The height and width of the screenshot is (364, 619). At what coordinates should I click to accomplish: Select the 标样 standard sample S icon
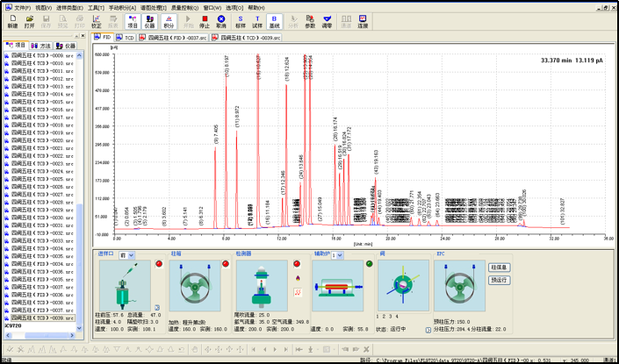(x=241, y=22)
